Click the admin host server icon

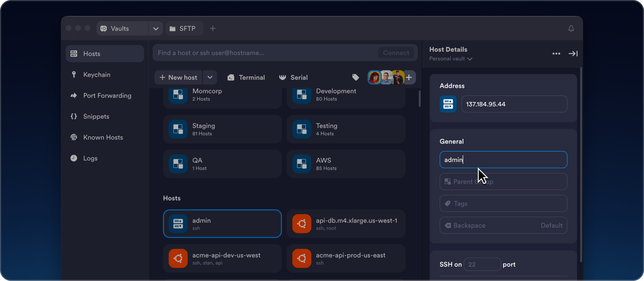[x=178, y=224]
